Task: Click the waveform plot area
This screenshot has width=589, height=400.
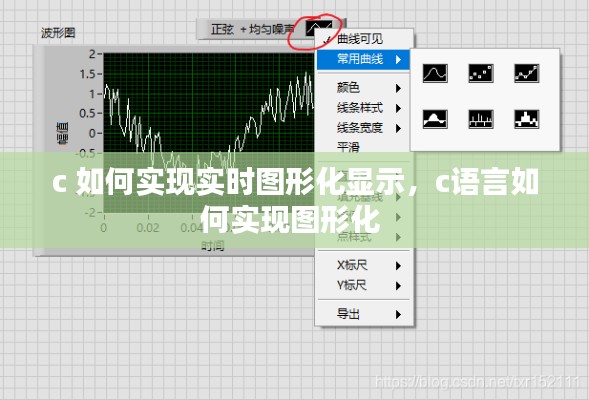Action: (x=209, y=133)
